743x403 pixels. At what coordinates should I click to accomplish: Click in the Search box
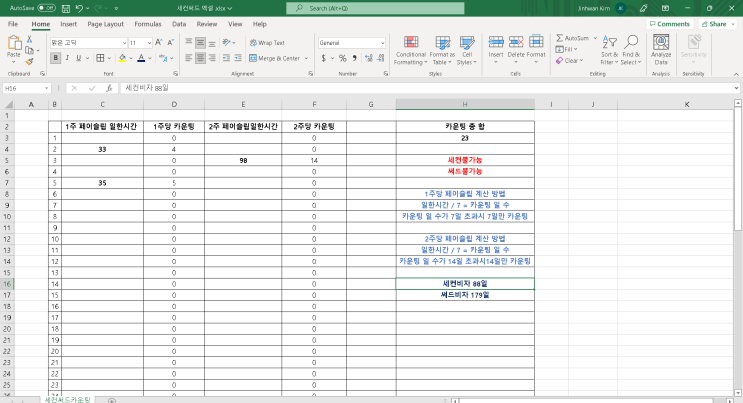click(x=375, y=8)
